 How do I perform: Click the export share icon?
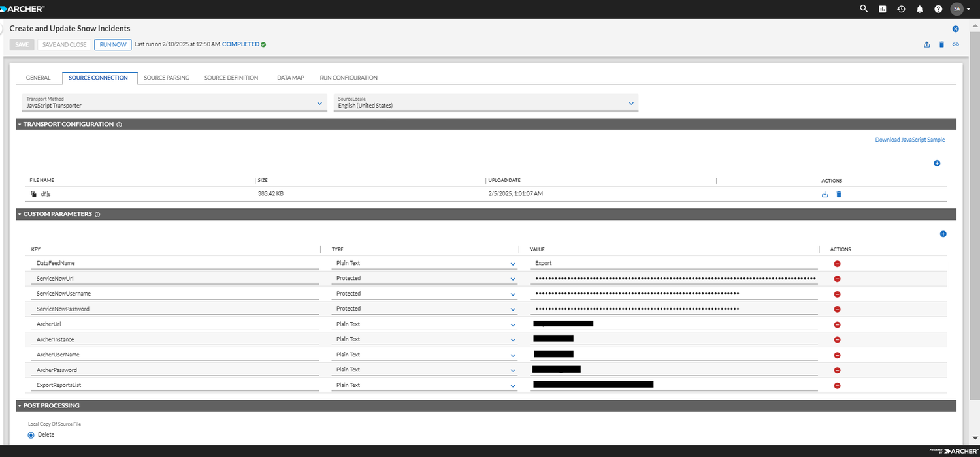[926, 44]
